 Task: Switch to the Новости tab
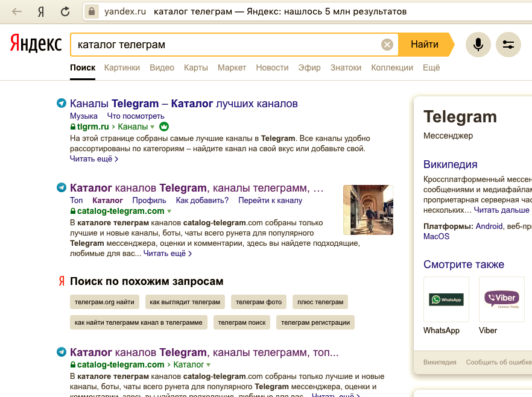coord(272,67)
